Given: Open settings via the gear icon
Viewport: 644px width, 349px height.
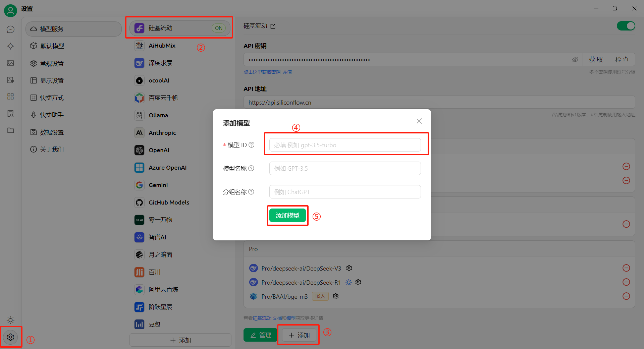Looking at the screenshot, I should [x=10, y=337].
